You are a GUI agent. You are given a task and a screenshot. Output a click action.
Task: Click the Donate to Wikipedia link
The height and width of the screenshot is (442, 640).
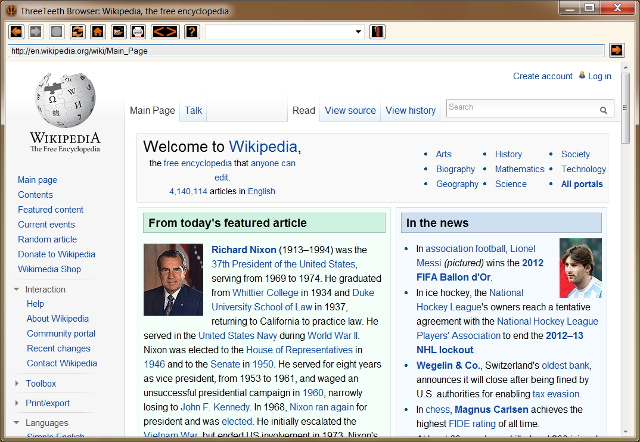56,254
